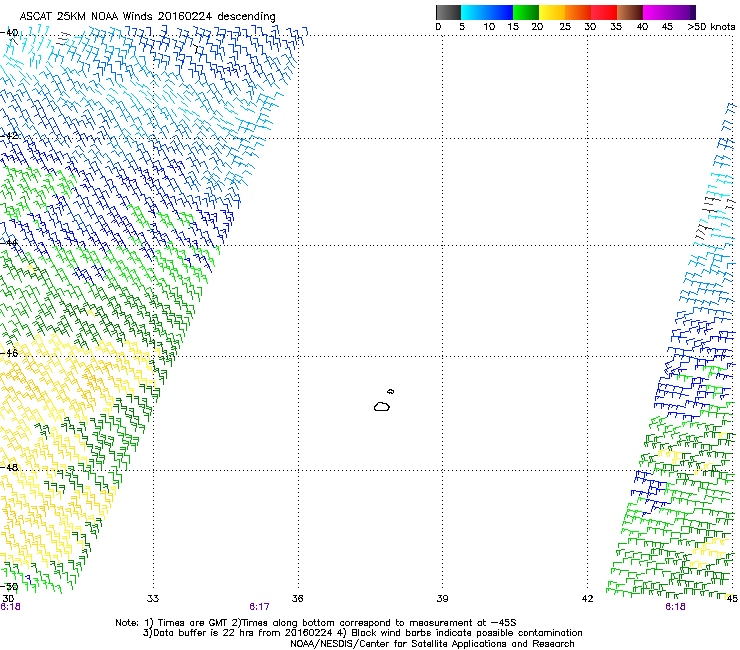Click the 'Note: 1) Times are GMT' footnote line
This screenshot has height=650, width=740.
(x=316, y=623)
